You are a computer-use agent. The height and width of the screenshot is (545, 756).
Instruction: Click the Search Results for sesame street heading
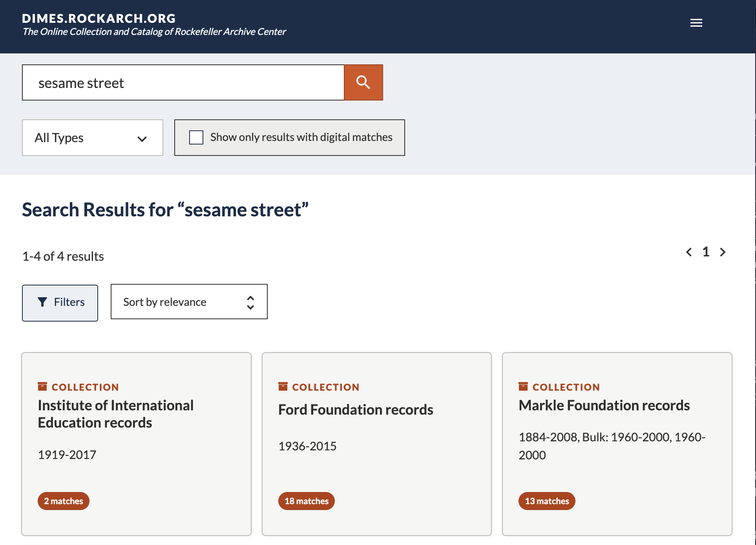pos(165,210)
